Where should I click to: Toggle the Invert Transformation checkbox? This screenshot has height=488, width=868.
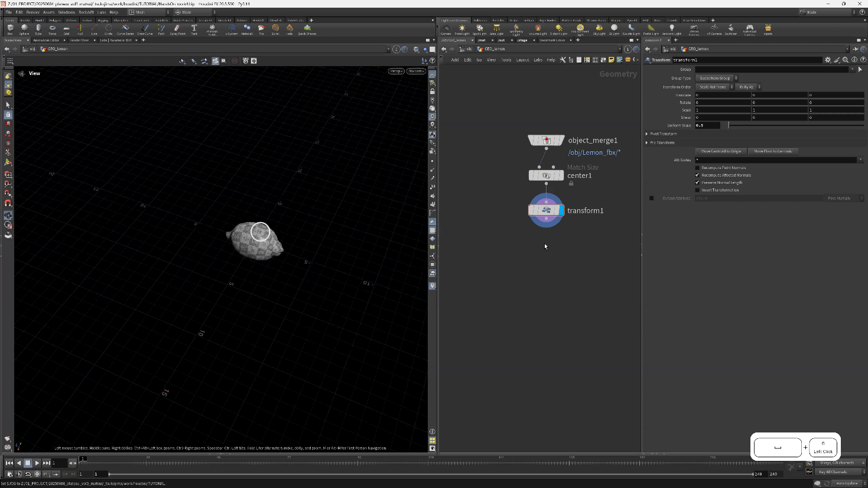click(x=697, y=190)
